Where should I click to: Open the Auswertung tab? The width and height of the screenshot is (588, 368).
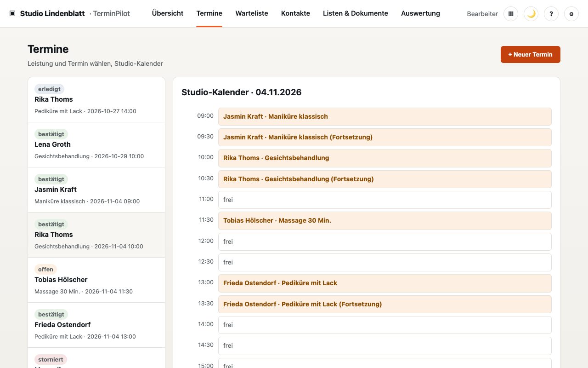point(420,13)
